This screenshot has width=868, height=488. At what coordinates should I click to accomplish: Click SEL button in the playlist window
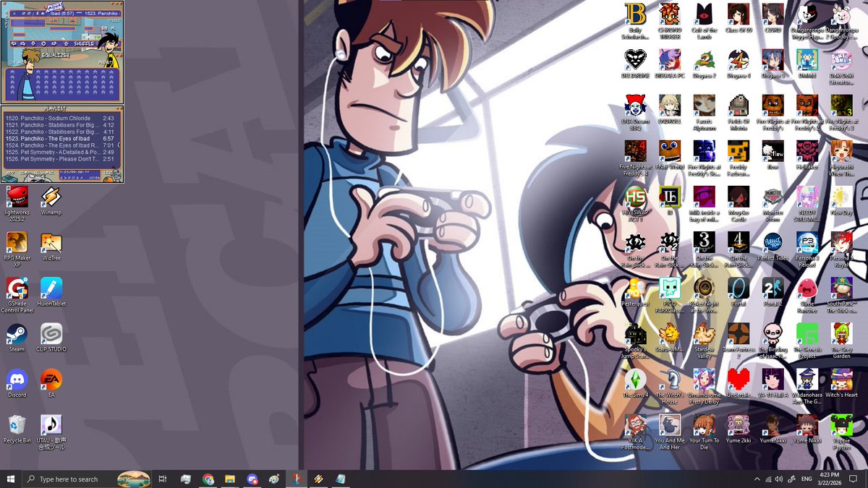pyautogui.click(x=37, y=173)
